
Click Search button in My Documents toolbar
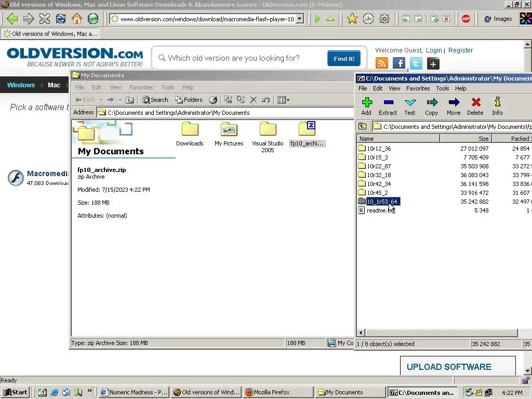coord(155,100)
